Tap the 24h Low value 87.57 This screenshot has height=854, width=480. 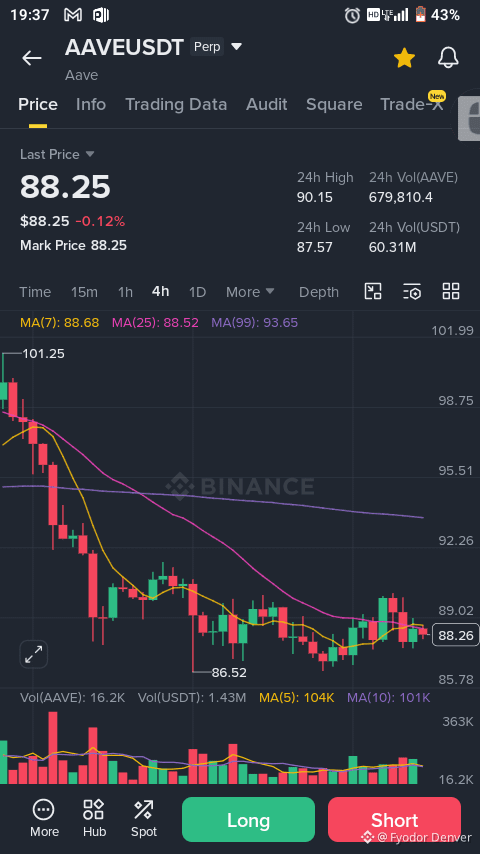(315, 248)
